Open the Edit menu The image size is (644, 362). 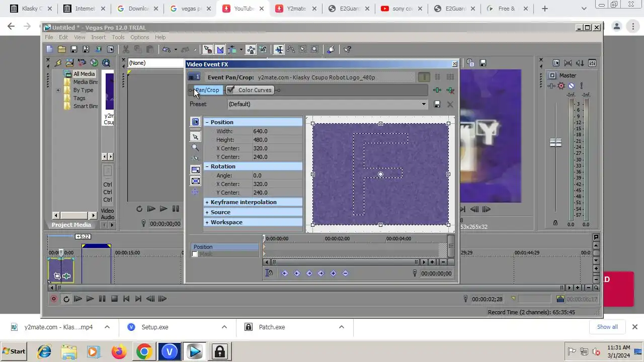click(63, 37)
